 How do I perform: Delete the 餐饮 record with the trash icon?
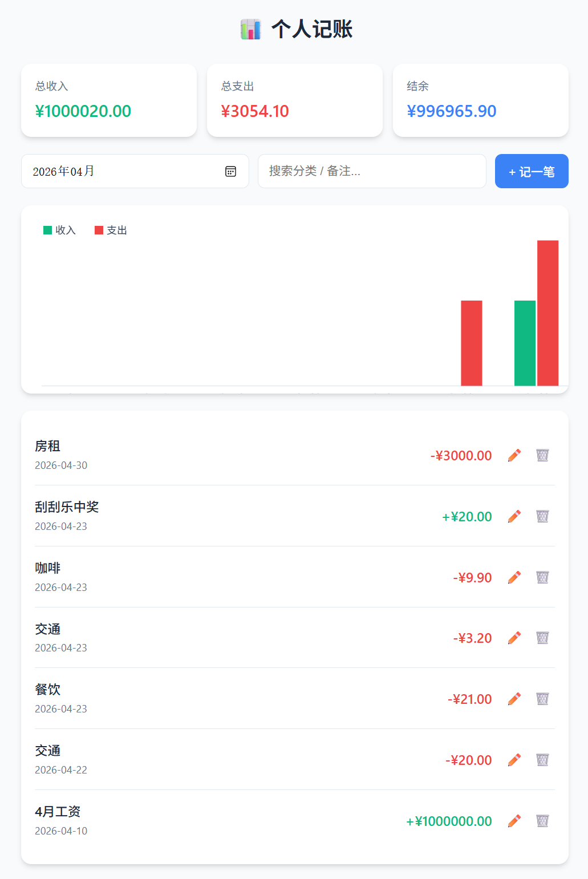[542, 699]
